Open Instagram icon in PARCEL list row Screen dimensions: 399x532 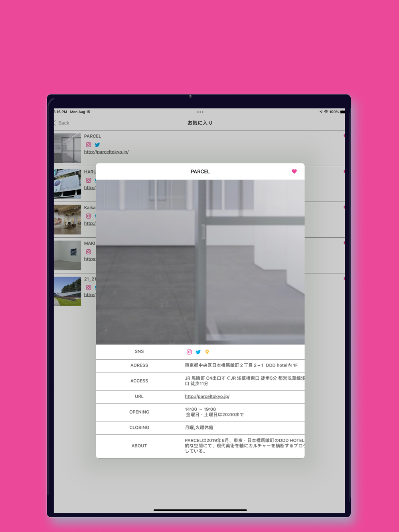click(89, 145)
